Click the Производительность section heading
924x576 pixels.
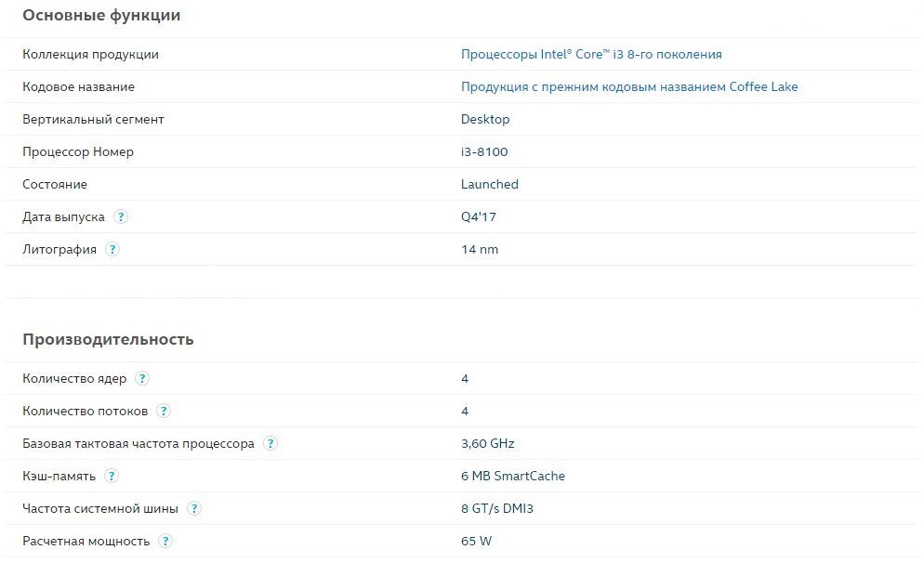(108, 339)
